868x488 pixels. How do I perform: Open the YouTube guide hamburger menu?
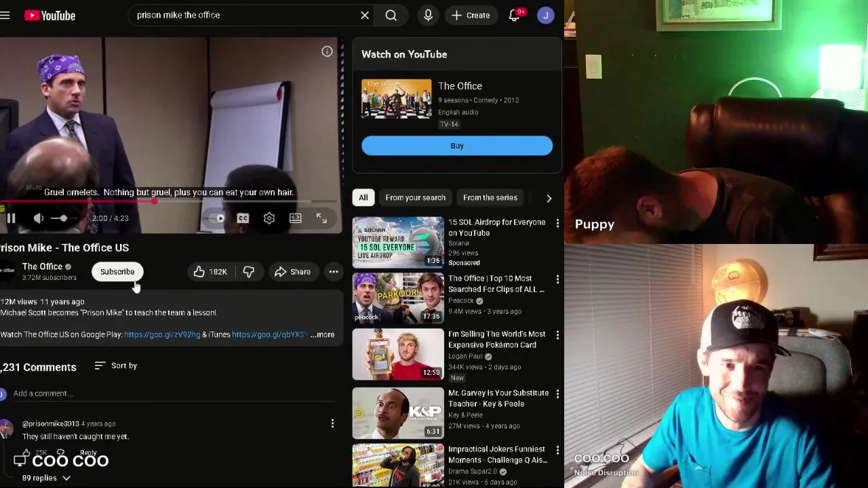click(x=5, y=15)
